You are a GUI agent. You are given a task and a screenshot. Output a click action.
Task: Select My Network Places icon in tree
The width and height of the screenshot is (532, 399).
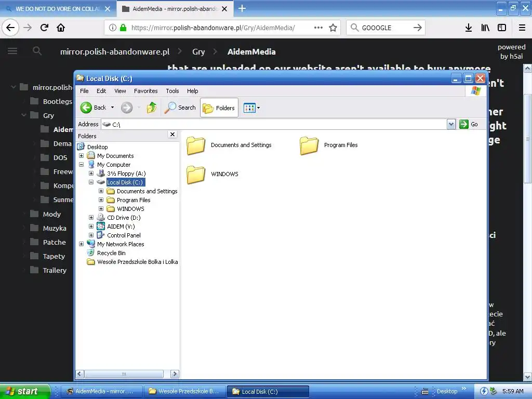(x=91, y=244)
